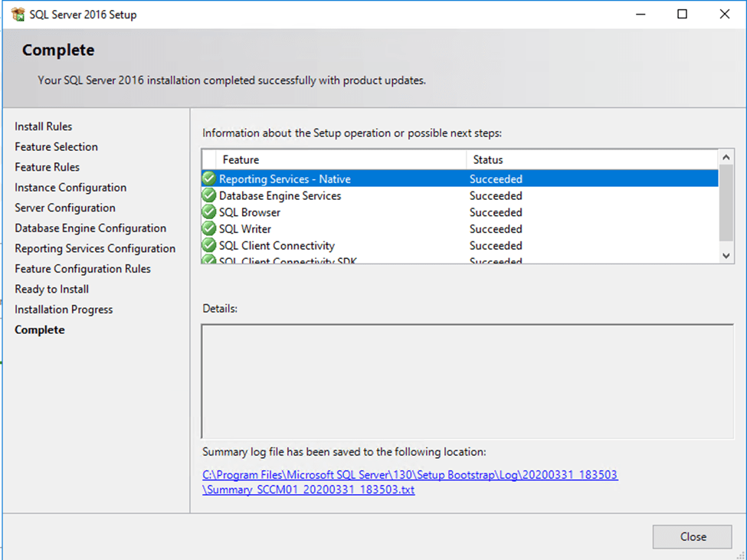
Task: Click the Status column header
Action: 488,159
